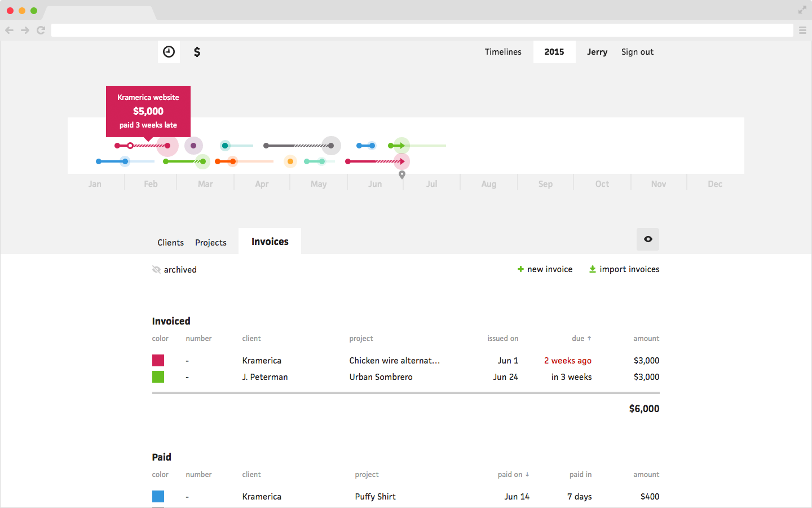Sort Invoiced table by due date

coord(581,339)
